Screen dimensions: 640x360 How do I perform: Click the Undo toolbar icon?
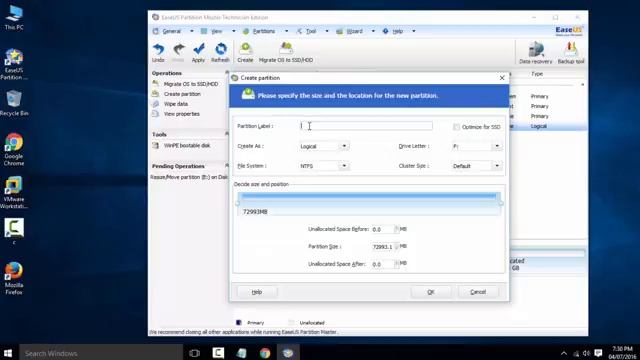(x=158, y=53)
